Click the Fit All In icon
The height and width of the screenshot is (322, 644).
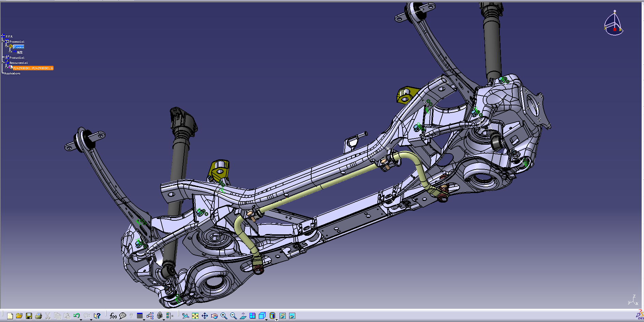click(195, 316)
